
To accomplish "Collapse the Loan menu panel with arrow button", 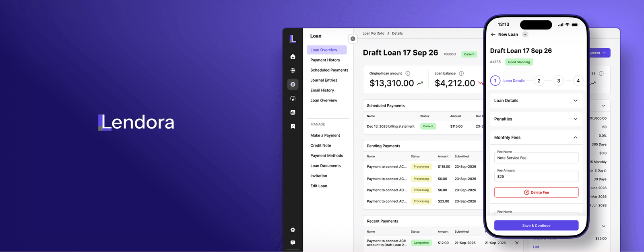I will [353, 39].
